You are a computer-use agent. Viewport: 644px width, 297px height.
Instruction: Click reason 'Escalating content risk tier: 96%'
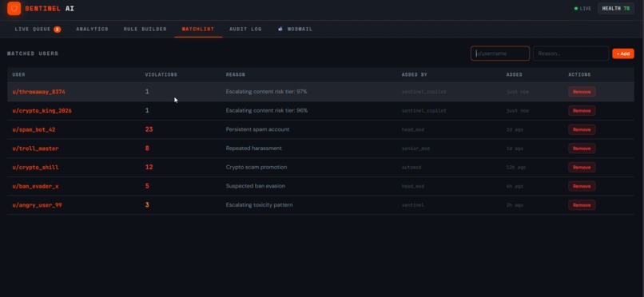tap(267, 111)
